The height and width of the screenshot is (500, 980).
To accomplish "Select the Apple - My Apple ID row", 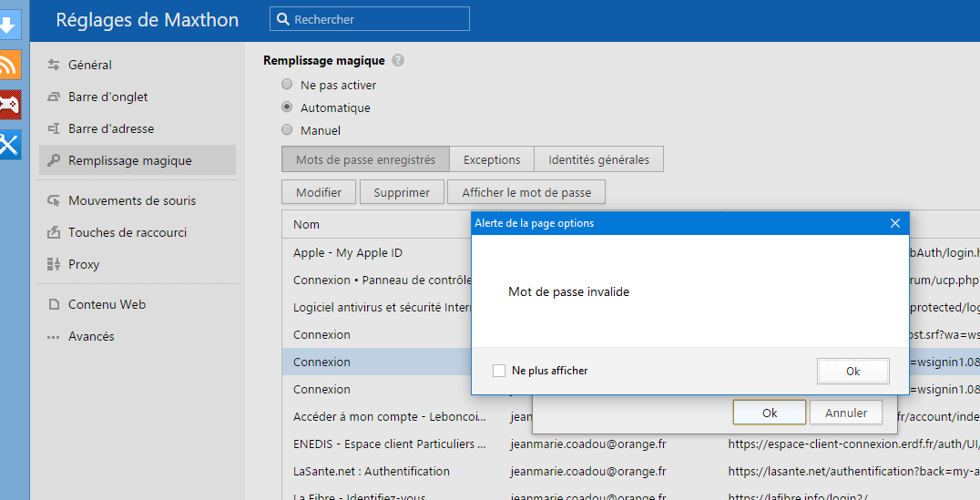I will [x=348, y=252].
